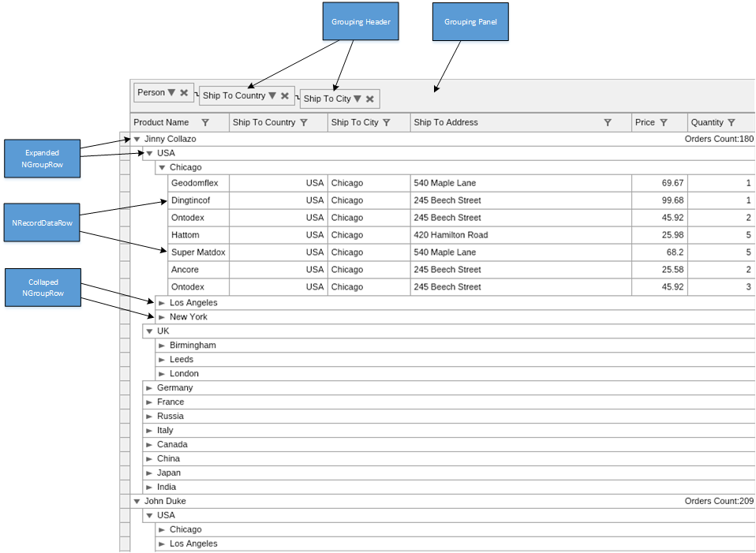
Task: Remove the Person grouping with its X icon
Action: 184,93
